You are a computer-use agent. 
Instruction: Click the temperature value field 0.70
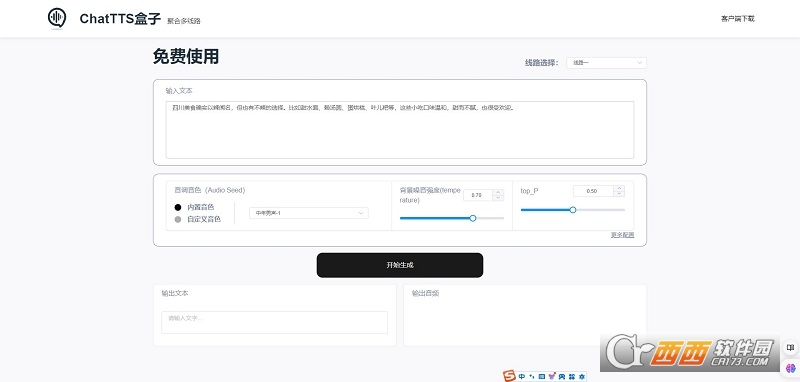click(478, 195)
